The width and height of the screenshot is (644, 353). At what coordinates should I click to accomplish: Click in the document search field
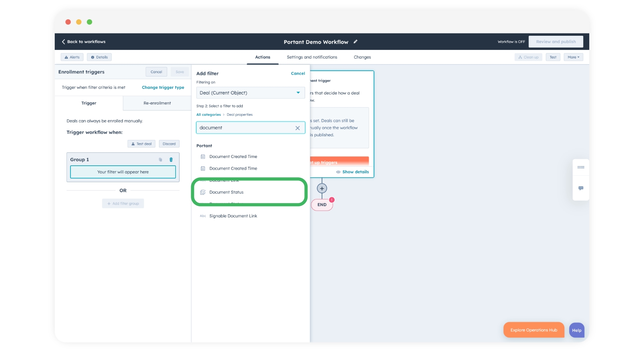pos(246,128)
